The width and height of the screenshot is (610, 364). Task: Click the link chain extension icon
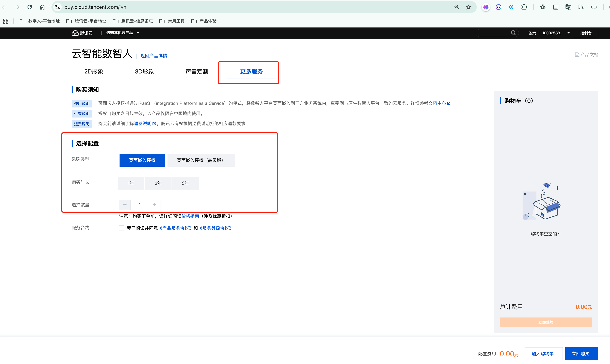(594, 7)
